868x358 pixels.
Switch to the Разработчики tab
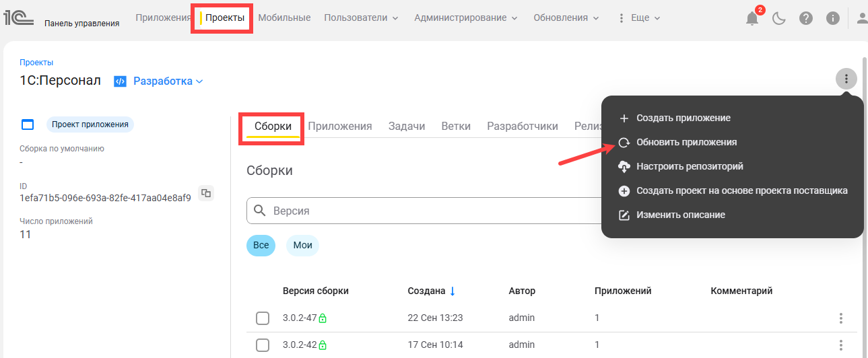coord(523,127)
